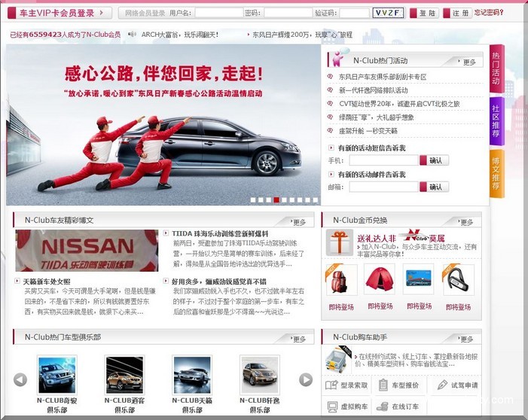Open 座驾升舱 一秒变天籁 link
This screenshot has height=420, width=528.
pos(368,130)
